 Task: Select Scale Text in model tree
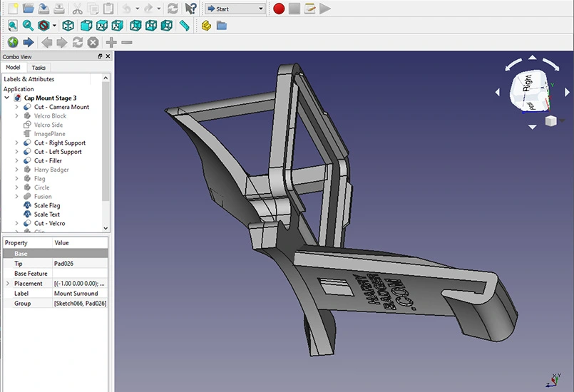(x=46, y=214)
